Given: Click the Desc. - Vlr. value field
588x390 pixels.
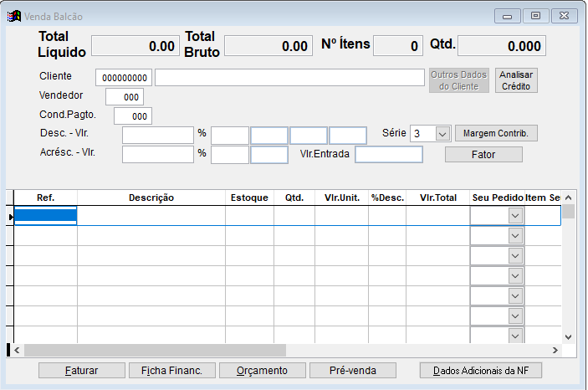Looking at the screenshot, I should [158, 135].
